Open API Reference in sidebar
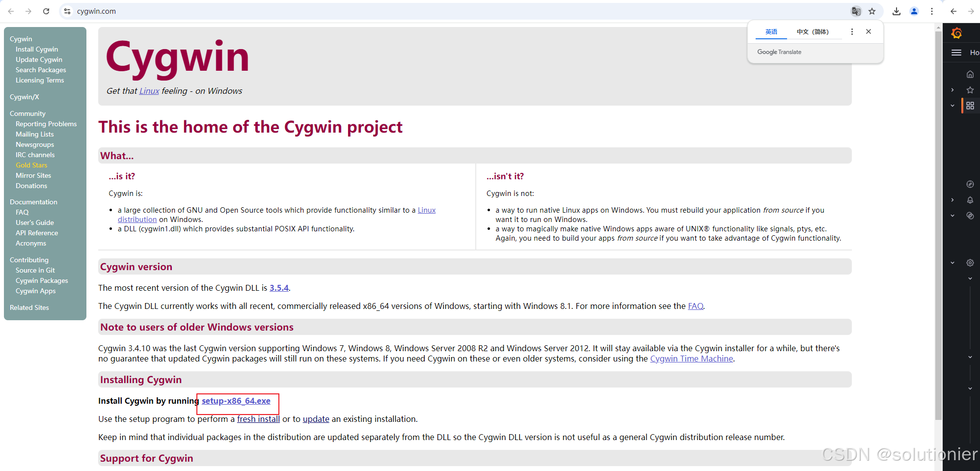Viewport: 980px width, 471px height. [x=37, y=233]
